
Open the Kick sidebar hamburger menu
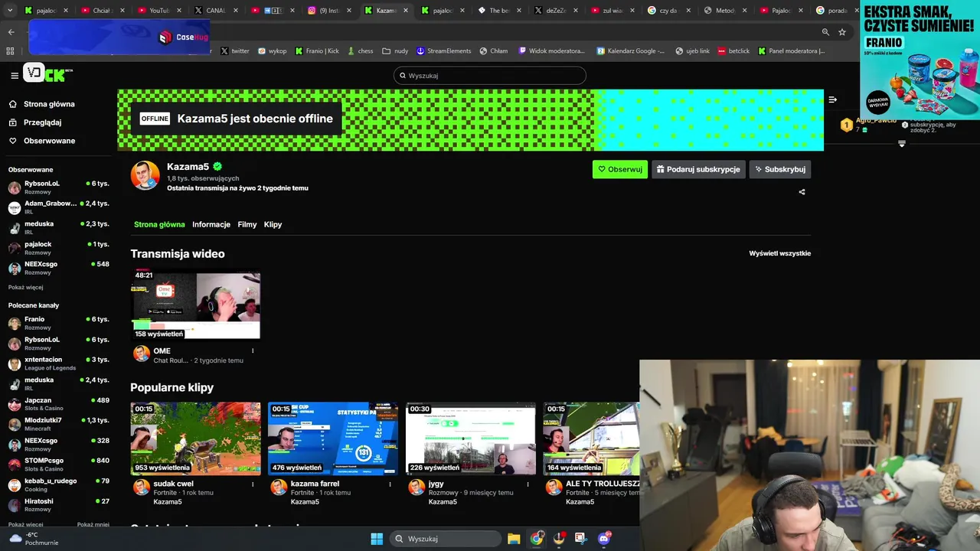14,75
